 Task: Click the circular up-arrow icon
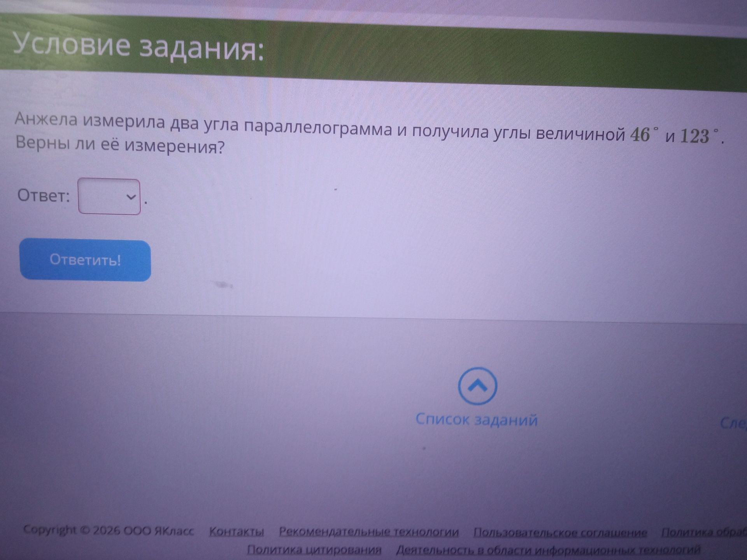pyautogui.click(x=477, y=386)
